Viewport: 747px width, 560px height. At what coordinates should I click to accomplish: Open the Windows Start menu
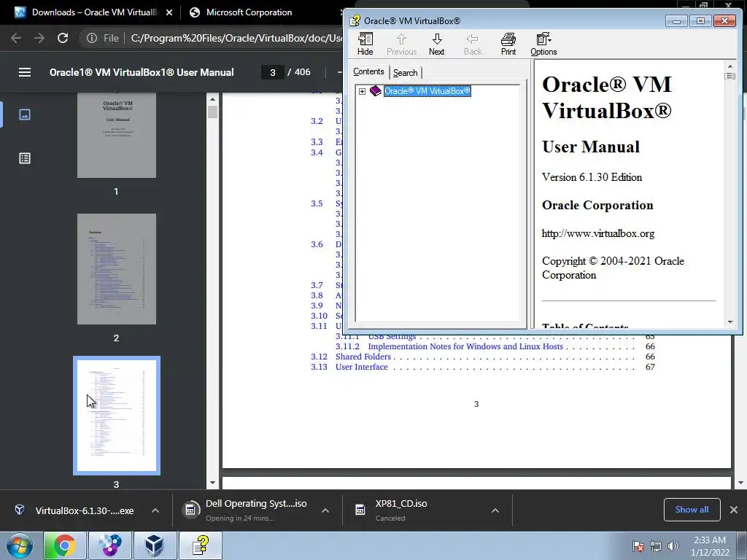20,545
